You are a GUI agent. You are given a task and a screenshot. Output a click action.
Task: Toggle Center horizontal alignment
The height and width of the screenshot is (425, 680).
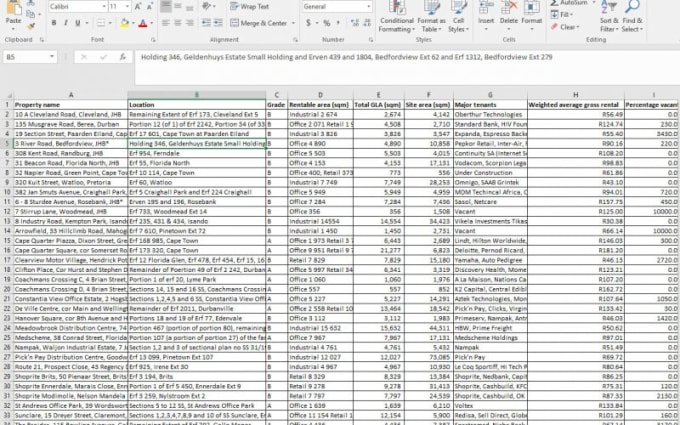[178, 23]
